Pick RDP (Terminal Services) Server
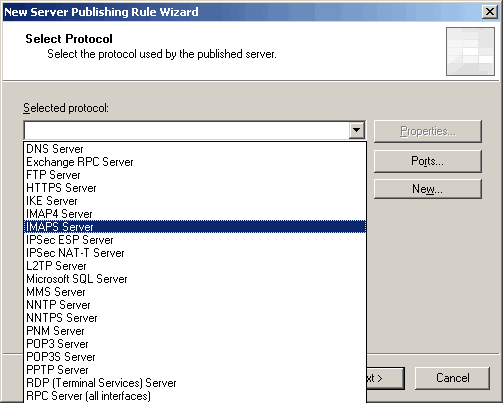This screenshot has width=503, height=403. coord(195,383)
